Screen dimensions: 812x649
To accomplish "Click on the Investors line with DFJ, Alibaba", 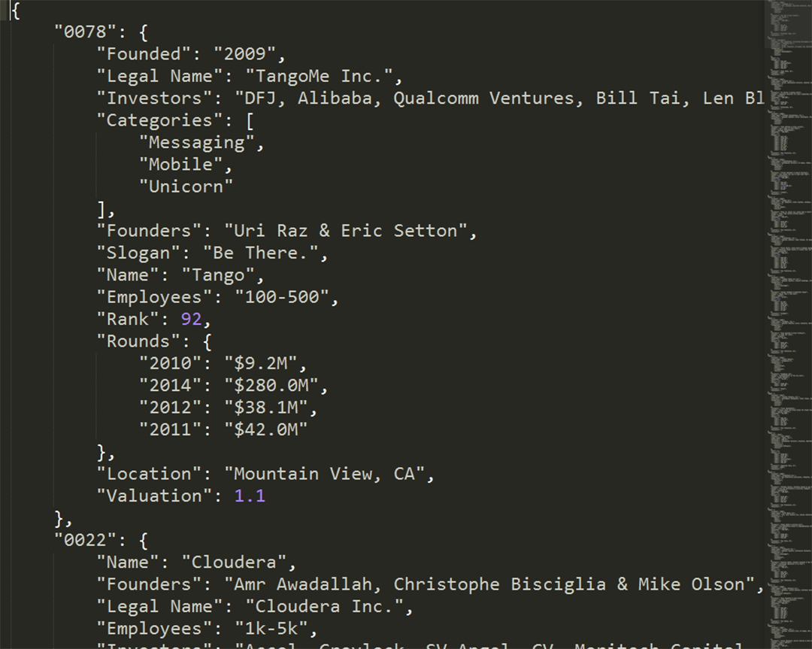I will (x=430, y=99).
